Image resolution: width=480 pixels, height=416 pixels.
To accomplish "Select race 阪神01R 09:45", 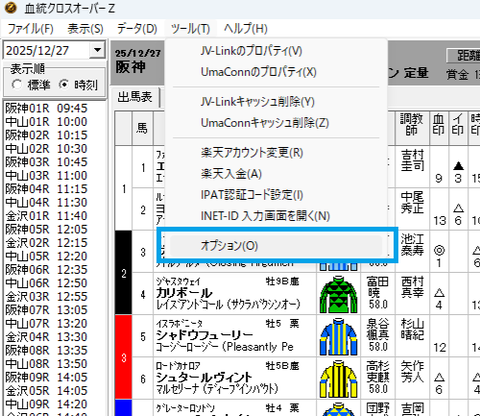I will point(46,108).
